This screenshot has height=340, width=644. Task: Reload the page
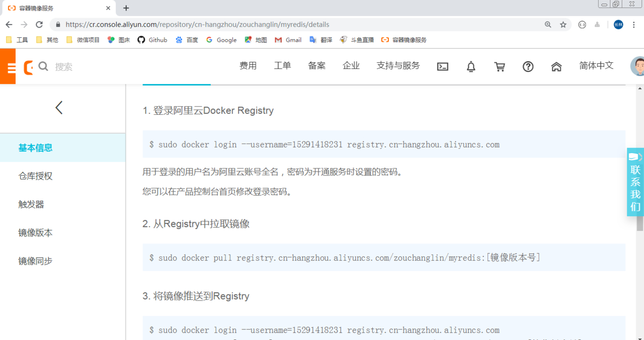pyautogui.click(x=39, y=25)
